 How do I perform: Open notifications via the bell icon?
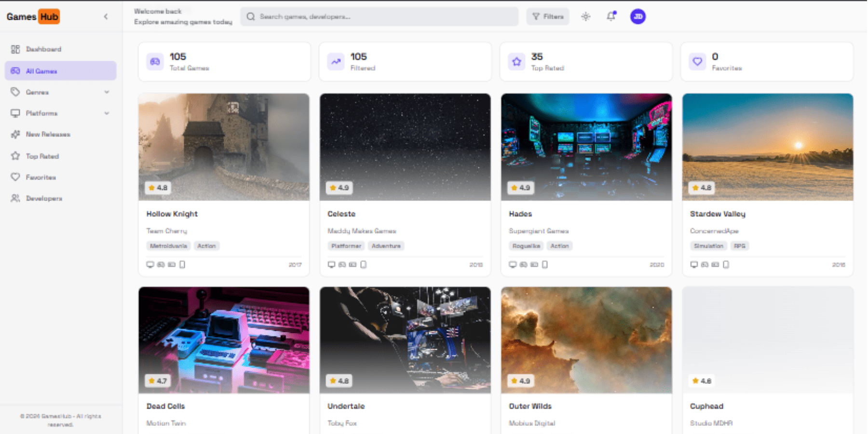pyautogui.click(x=610, y=16)
